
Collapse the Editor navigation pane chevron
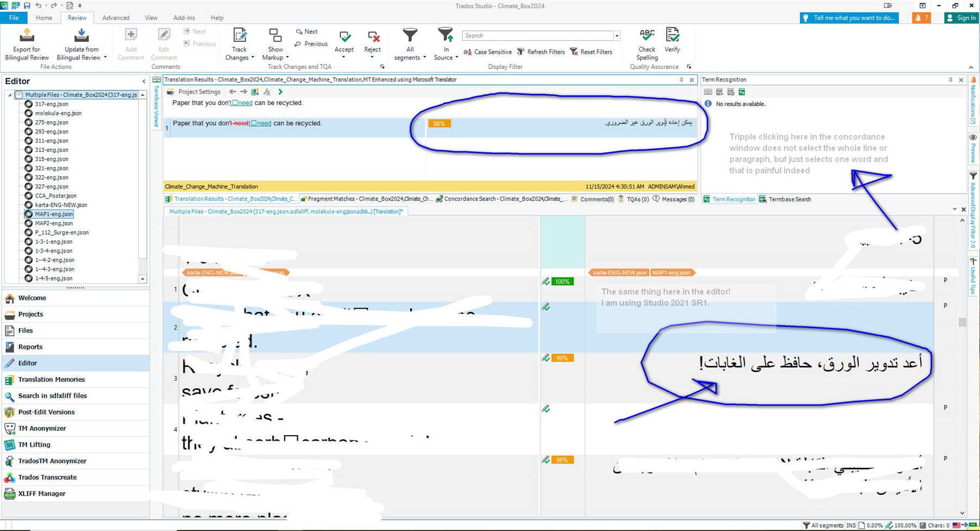tap(144, 82)
